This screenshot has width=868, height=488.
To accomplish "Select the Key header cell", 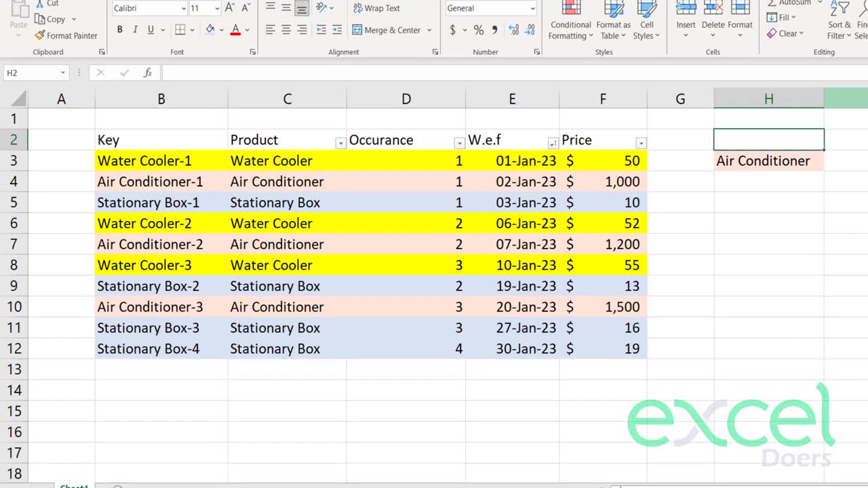I will (x=161, y=140).
